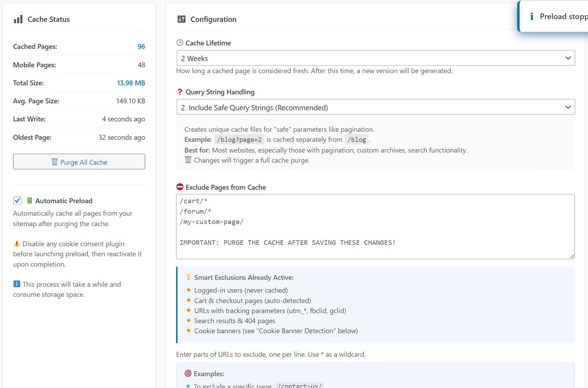Click the Smart Exclusions lightbulb icon
This screenshot has width=588, height=388.
(x=189, y=277)
